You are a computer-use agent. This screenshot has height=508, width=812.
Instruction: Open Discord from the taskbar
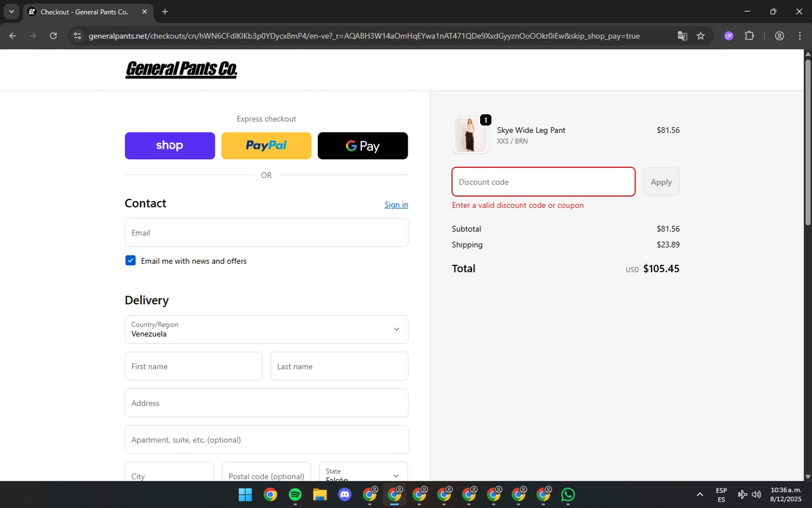tap(345, 494)
